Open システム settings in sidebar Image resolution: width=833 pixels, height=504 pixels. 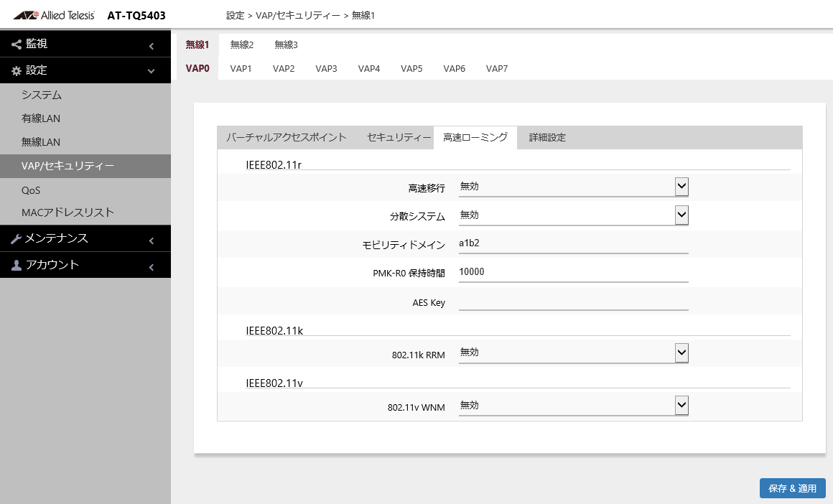click(x=85, y=95)
